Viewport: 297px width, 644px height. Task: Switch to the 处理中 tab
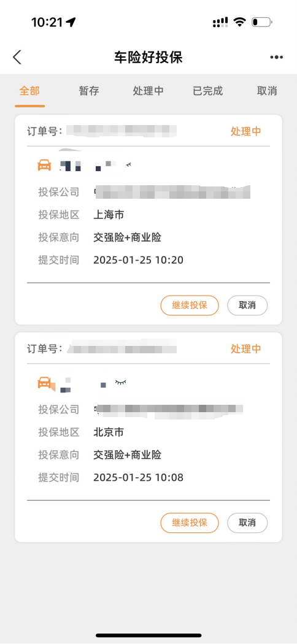[x=148, y=91]
